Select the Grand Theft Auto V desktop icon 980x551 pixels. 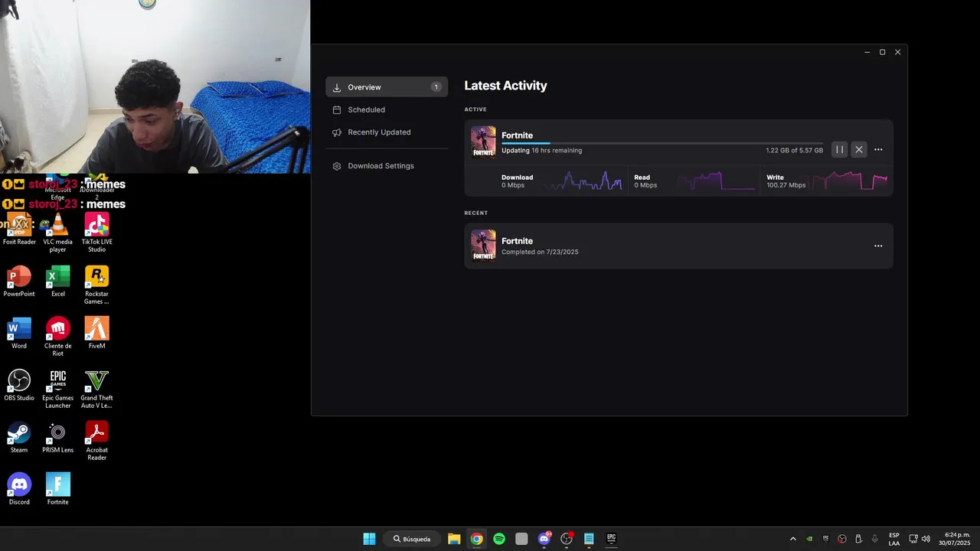tap(96, 390)
